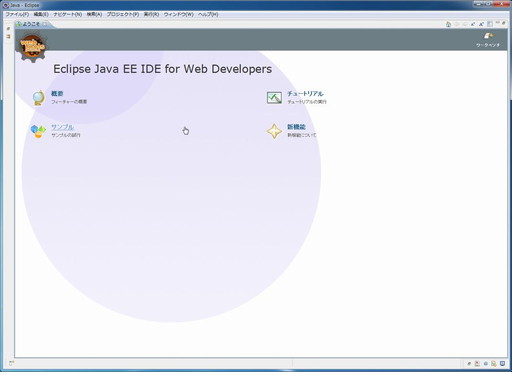The height and width of the screenshot is (372, 512).
Task: Click the Eclipse icon in title bar
Action: [x=5, y=5]
